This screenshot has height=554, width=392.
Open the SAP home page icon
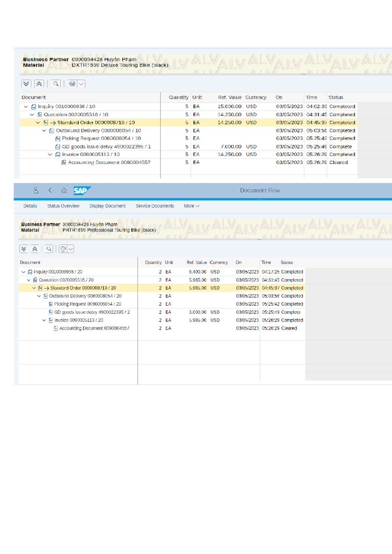tap(64, 190)
